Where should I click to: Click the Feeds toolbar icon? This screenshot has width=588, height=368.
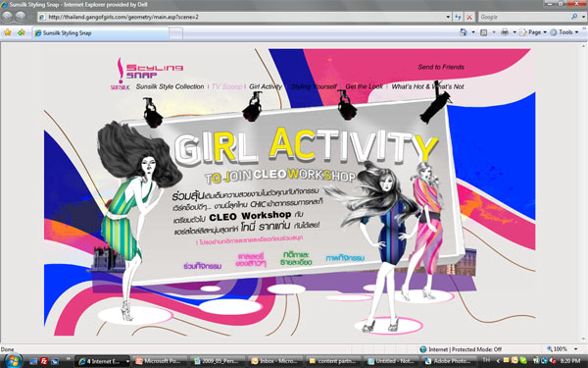pos(484,32)
